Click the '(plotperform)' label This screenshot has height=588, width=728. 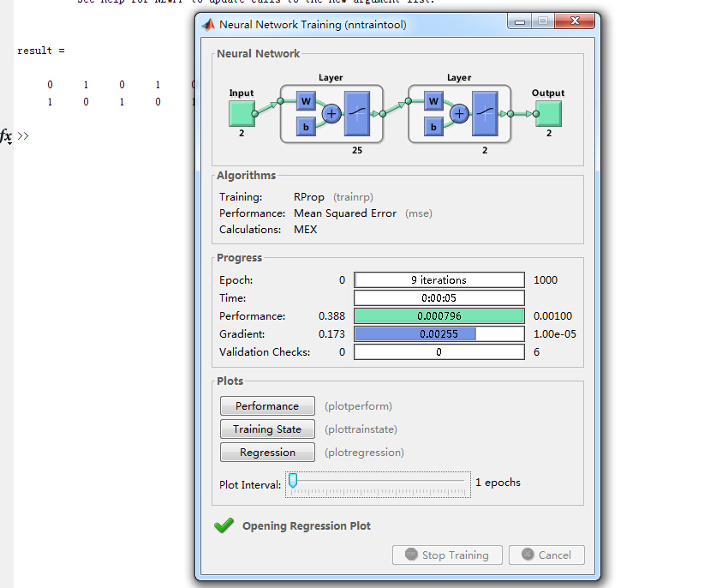click(358, 406)
